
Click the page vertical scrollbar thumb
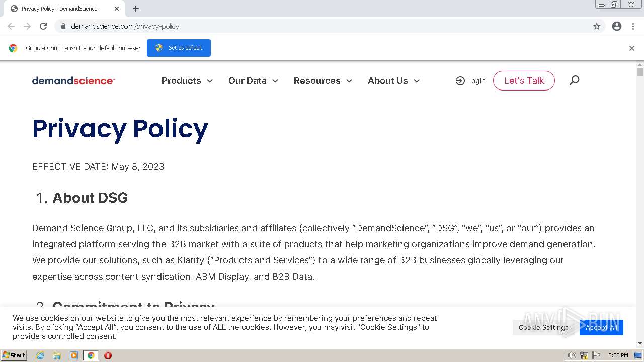(x=640, y=72)
